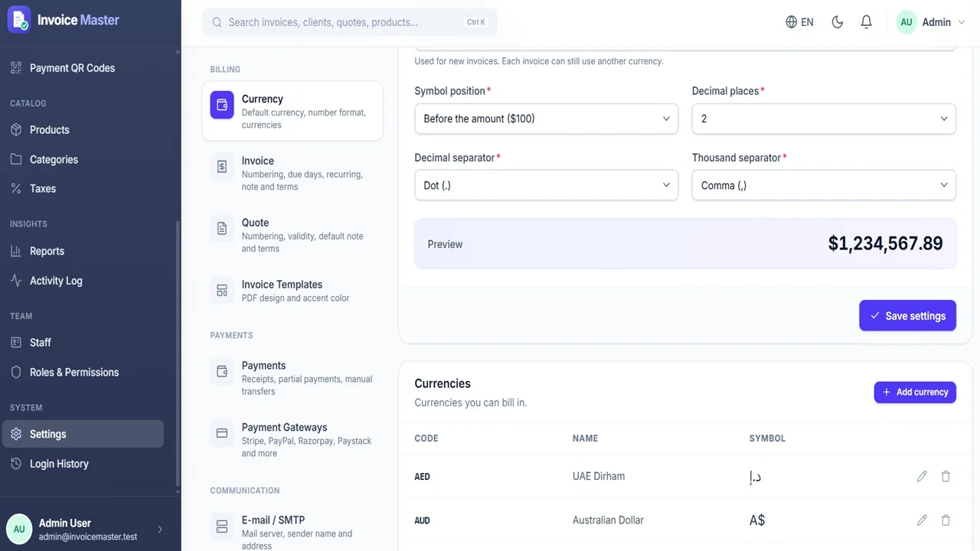Click the NAME column header
Image resolution: width=980 pixels, height=551 pixels.
pos(585,439)
